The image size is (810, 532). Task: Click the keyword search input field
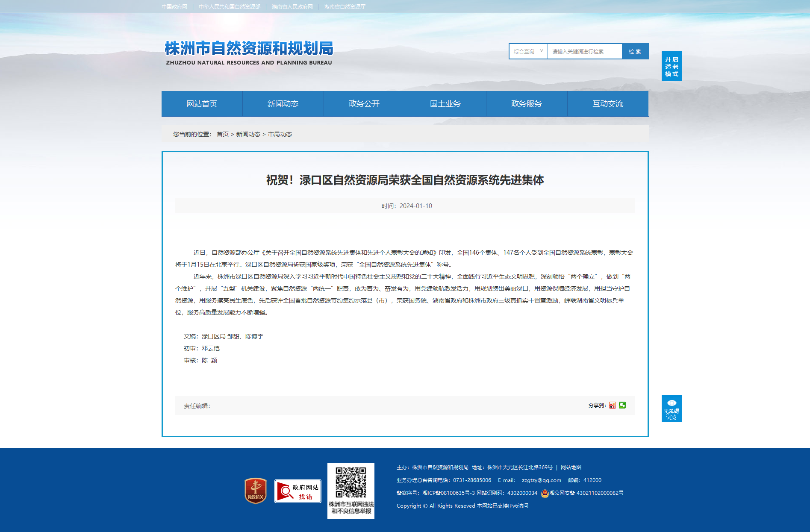click(585, 51)
